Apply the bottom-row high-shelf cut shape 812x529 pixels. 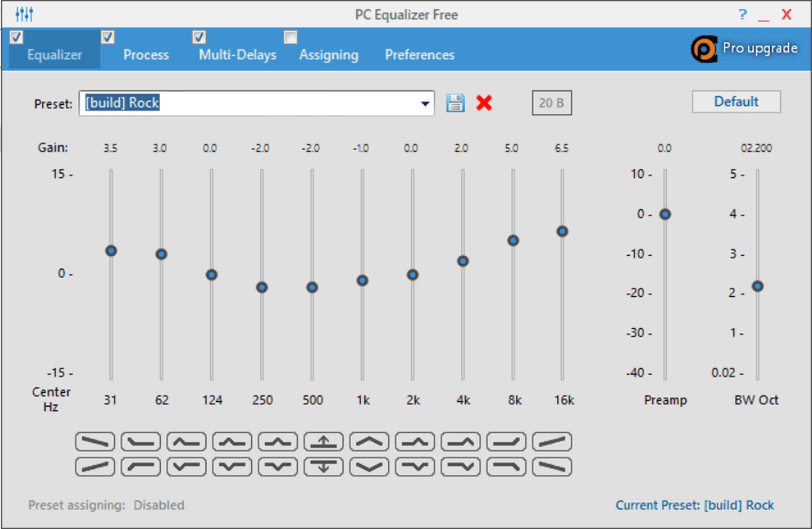point(506,467)
